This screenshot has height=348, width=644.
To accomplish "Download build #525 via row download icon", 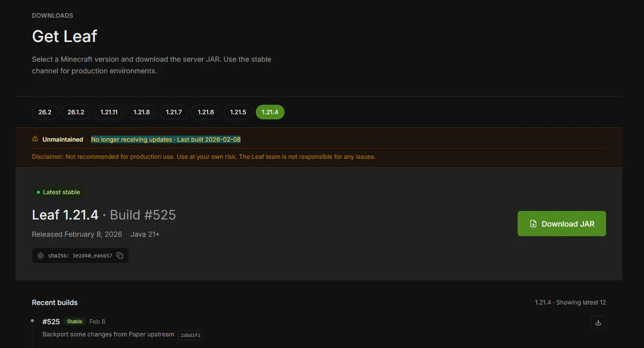I will tap(598, 322).
